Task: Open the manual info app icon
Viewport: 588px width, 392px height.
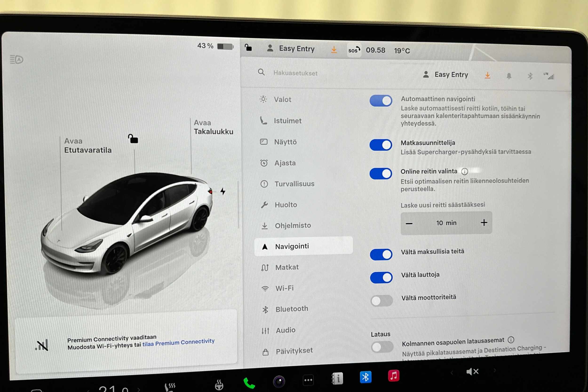Action: (x=337, y=379)
